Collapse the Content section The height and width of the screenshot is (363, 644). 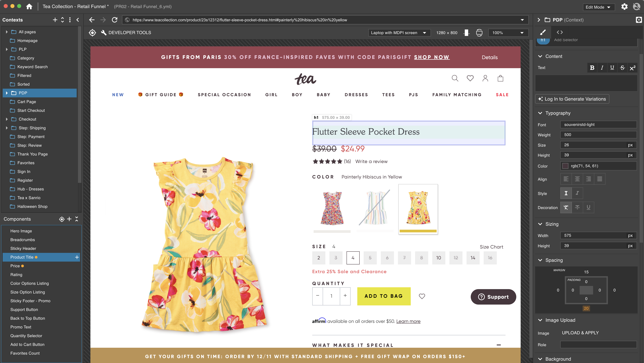[540, 56]
